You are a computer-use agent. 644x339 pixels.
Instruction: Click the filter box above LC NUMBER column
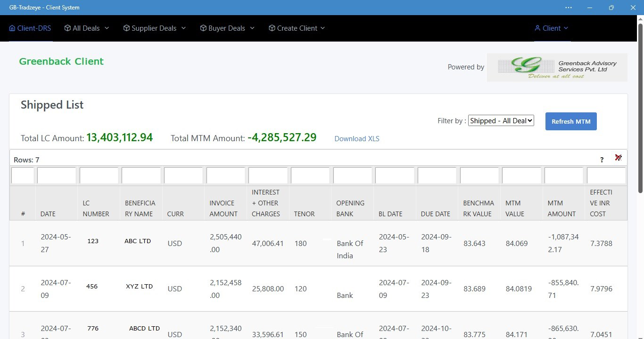click(x=99, y=175)
